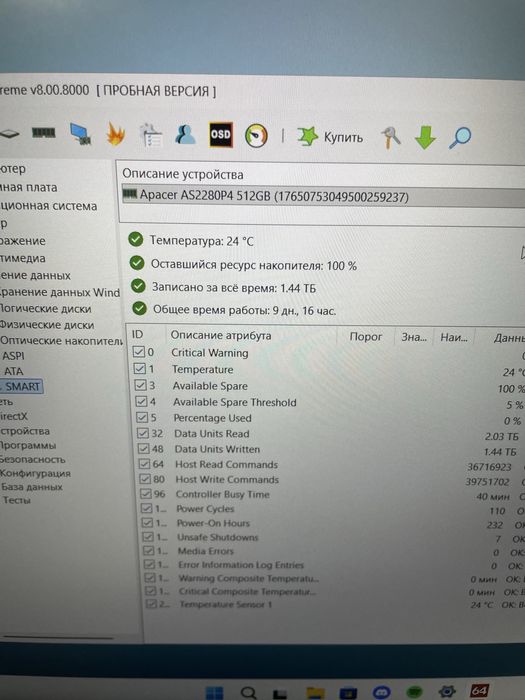Select the Temperature Sensor 1 row
Viewport: 525px width, 700px height.
click(x=335, y=604)
